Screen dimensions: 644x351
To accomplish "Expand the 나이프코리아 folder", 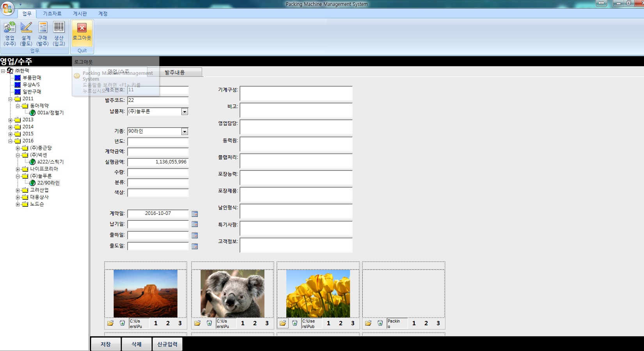I will [x=18, y=169].
